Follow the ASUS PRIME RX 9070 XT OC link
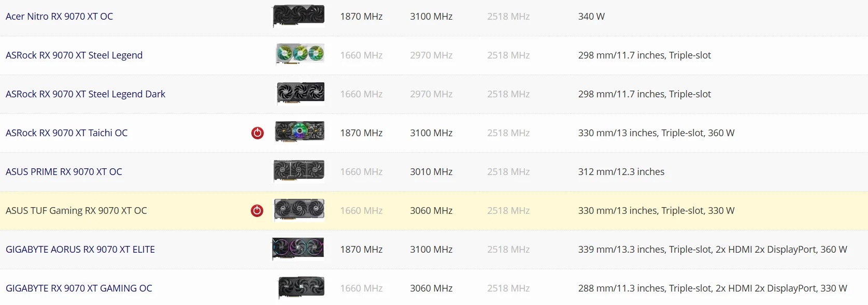The width and height of the screenshot is (868, 305). click(x=64, y=172)
